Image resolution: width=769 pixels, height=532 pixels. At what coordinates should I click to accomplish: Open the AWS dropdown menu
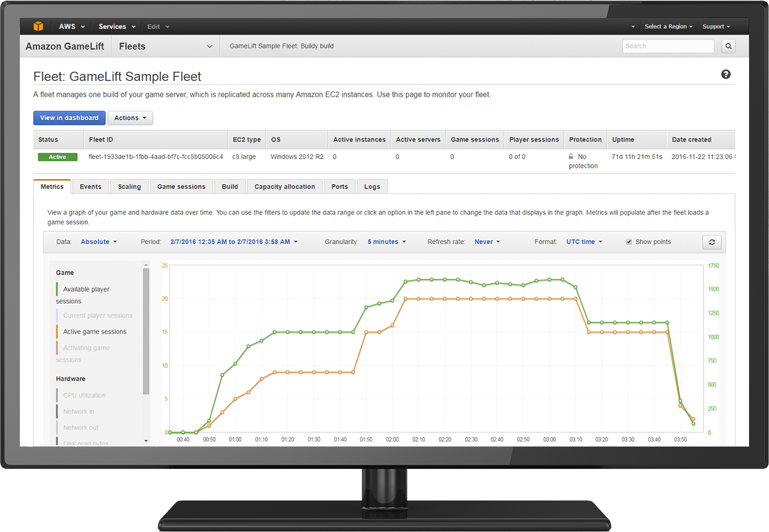coord(71,26)
